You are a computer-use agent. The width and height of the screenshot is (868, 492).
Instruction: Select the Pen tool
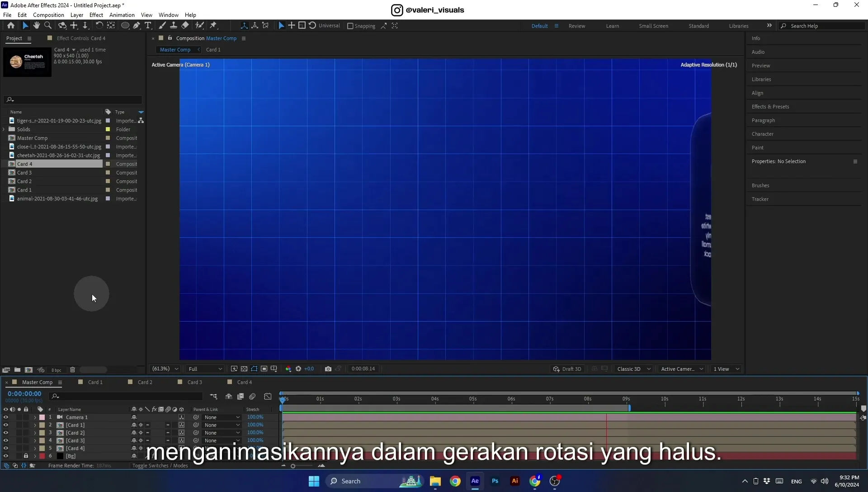(x=137, y=26)
